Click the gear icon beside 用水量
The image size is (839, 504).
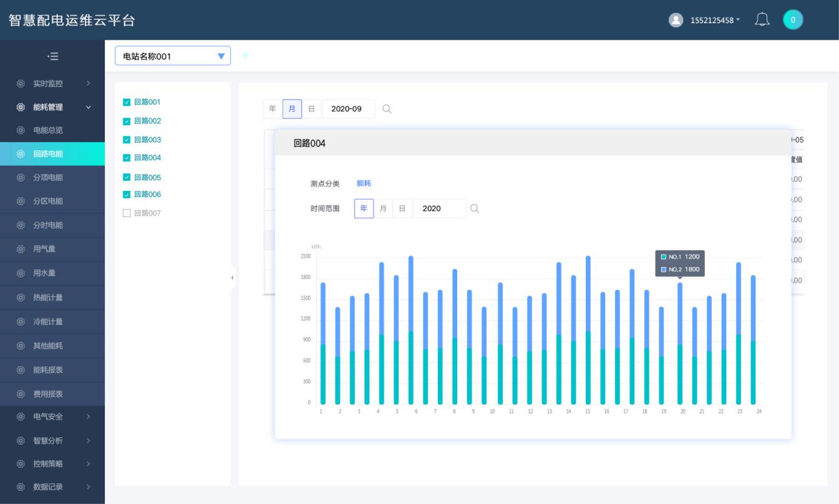click(x=21, y=273)
